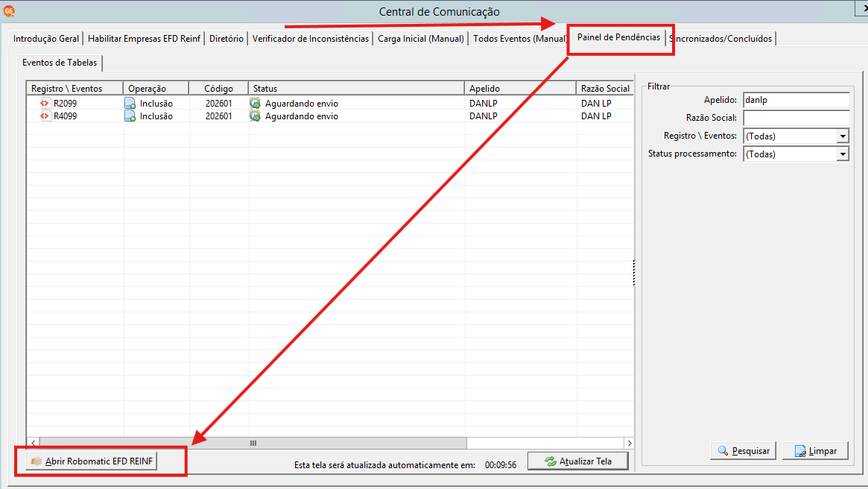Click the horizontal scrollbar right arrow
This screenshot has width=868, height=489.
click(x=629, y=443)
